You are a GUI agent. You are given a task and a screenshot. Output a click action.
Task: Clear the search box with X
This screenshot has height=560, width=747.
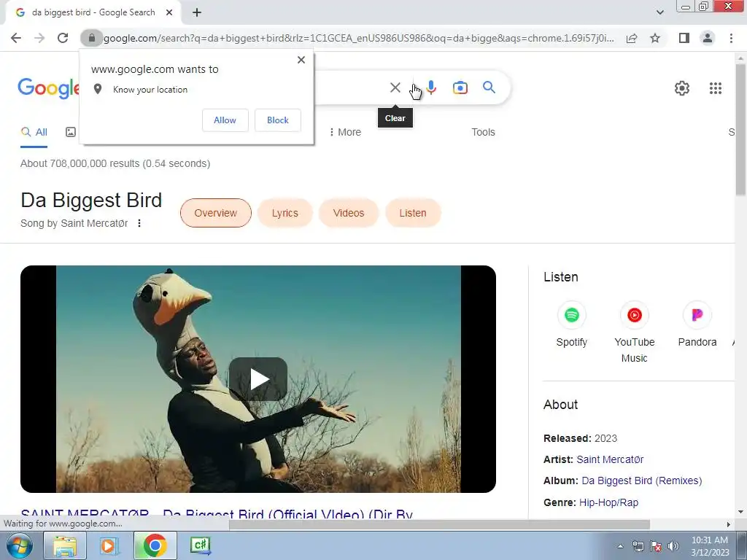[x=395, y=87]
